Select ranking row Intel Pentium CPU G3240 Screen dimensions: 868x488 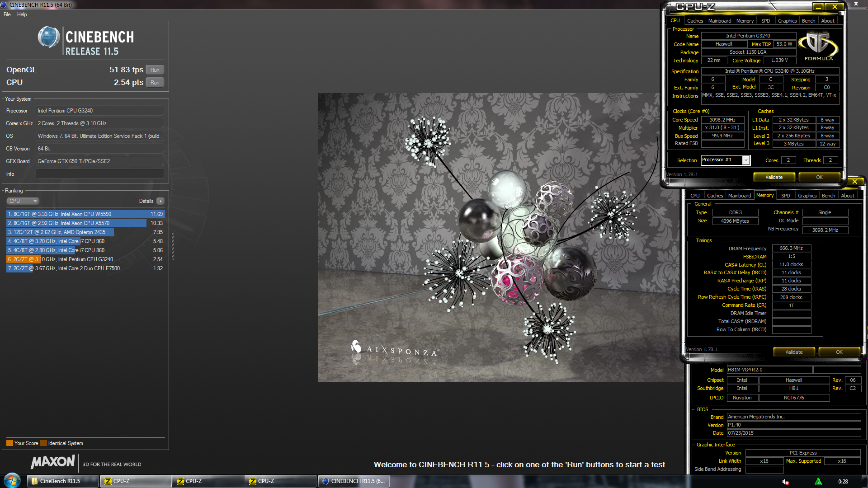pos(85,259)
